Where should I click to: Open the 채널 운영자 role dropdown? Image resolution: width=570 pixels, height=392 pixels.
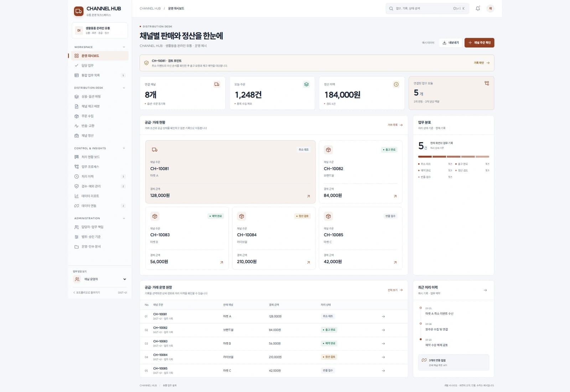pyautogui.click(x=100, y=279)
